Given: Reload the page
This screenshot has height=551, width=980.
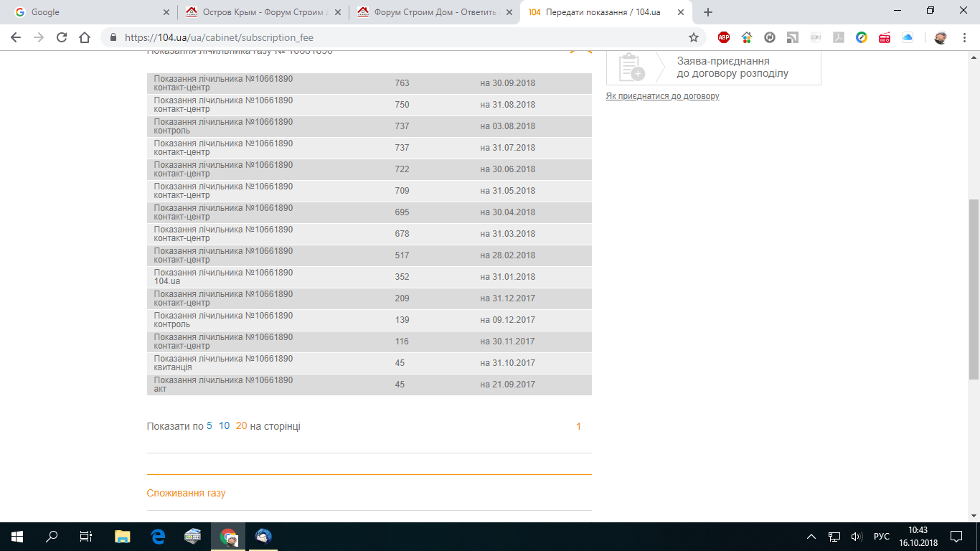Looking at the screenshot, I should [x=62, y=37].
